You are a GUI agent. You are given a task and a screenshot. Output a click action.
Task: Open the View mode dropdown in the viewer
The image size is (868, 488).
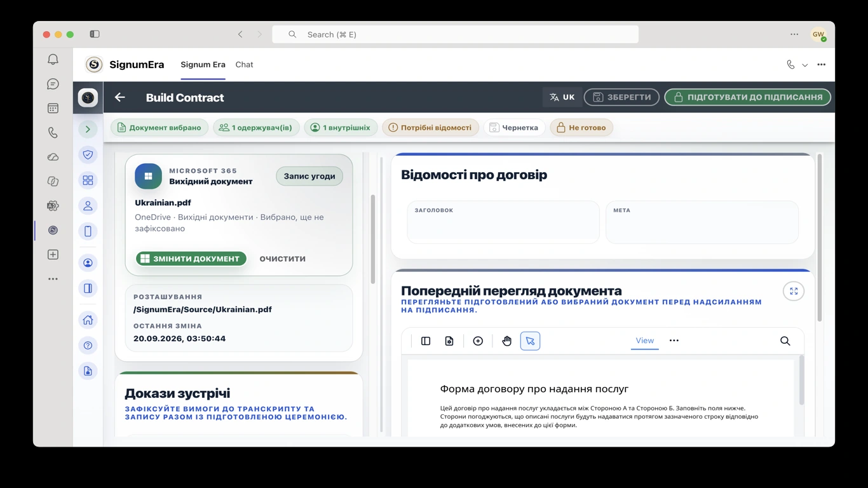pos(644,341)
